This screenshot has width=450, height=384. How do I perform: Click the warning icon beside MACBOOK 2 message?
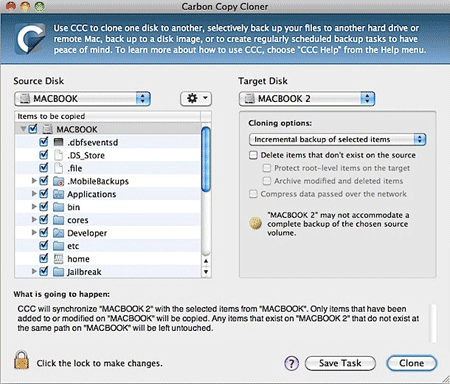pyautogui.click(x=256, y=223)
